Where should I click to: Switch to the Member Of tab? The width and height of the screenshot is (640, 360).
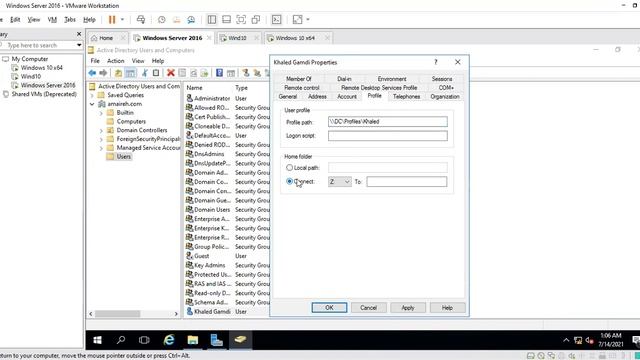click(x=299, y=79)
